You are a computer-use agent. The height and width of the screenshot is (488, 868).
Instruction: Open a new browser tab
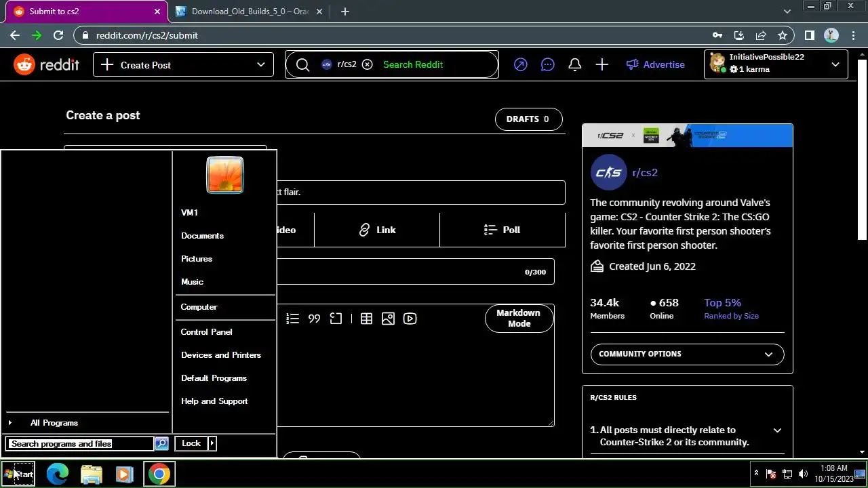(344, 12)
